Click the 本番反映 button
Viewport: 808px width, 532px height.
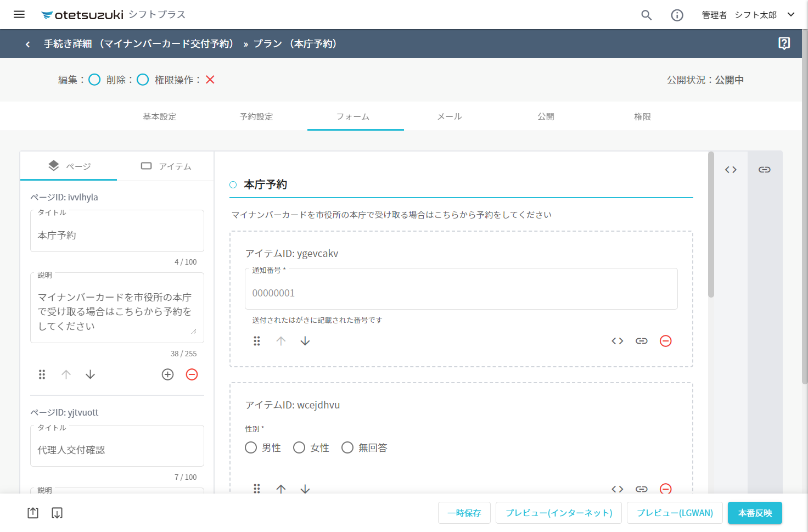[755, 513]
